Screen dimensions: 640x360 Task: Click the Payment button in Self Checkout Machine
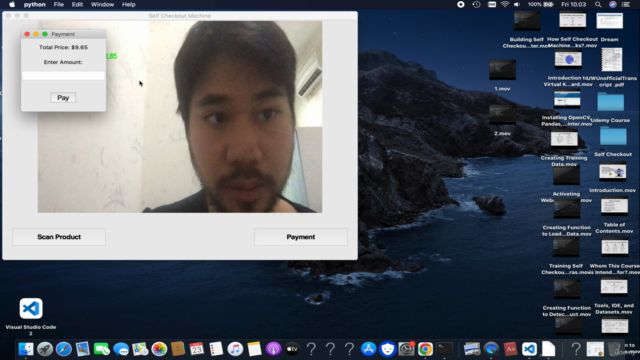300,237
